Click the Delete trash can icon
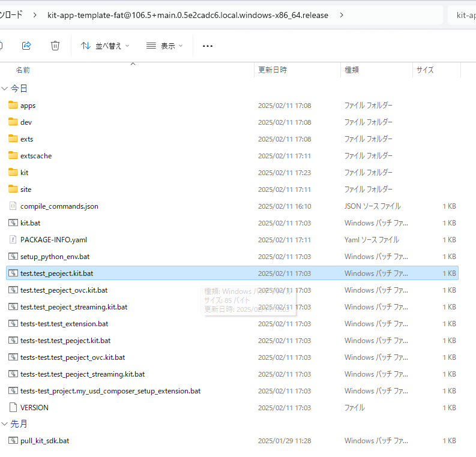476x457 pixels. point(55,46)
